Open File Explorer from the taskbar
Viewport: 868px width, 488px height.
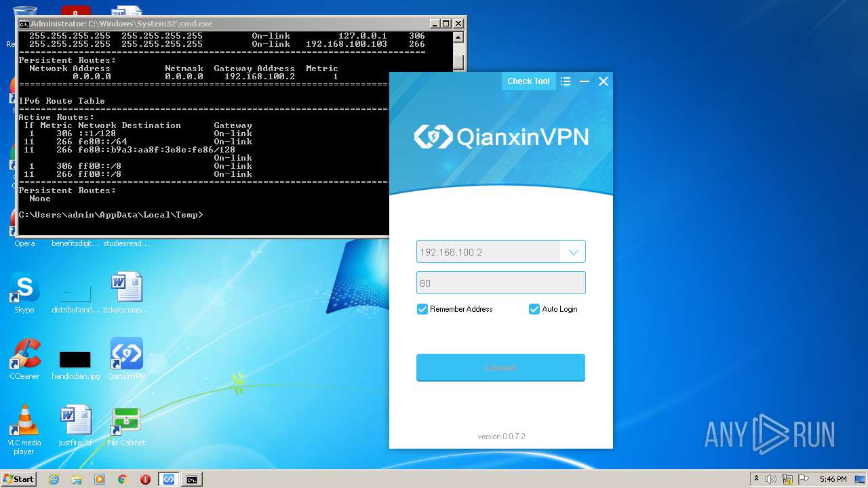pos(77,479)
